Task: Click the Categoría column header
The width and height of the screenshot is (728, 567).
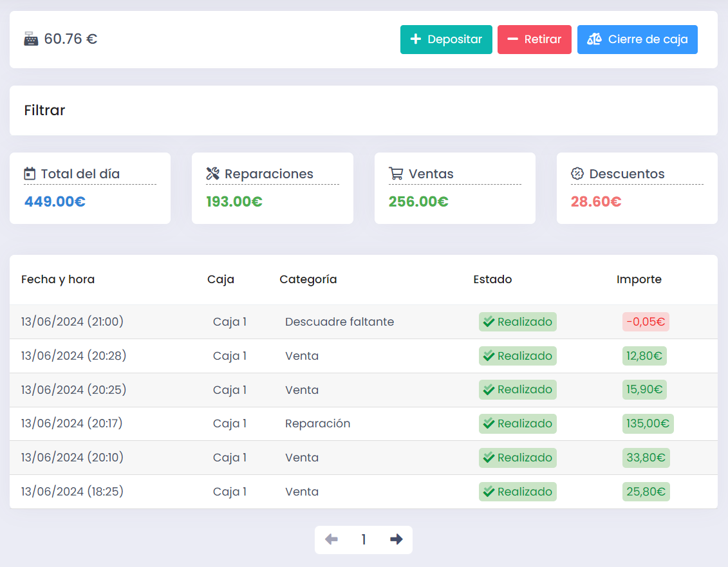Action: coord(308,279)
